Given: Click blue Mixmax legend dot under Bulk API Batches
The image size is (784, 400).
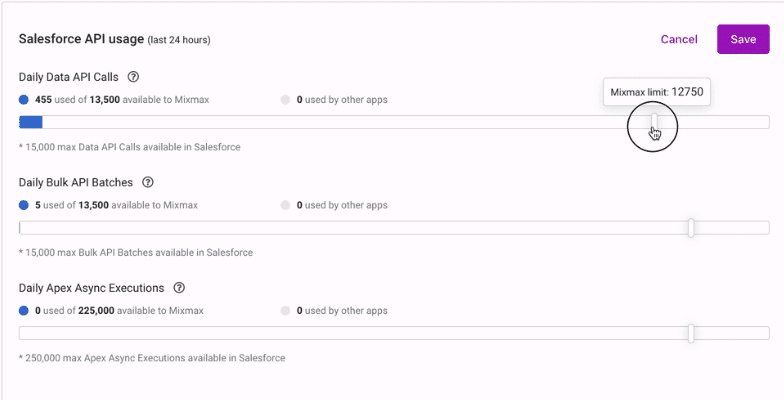Looking at the screenshot, I should (x=24, y=205).
